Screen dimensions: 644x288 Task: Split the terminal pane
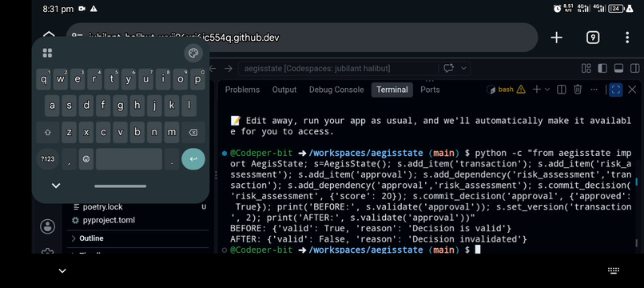561,90
